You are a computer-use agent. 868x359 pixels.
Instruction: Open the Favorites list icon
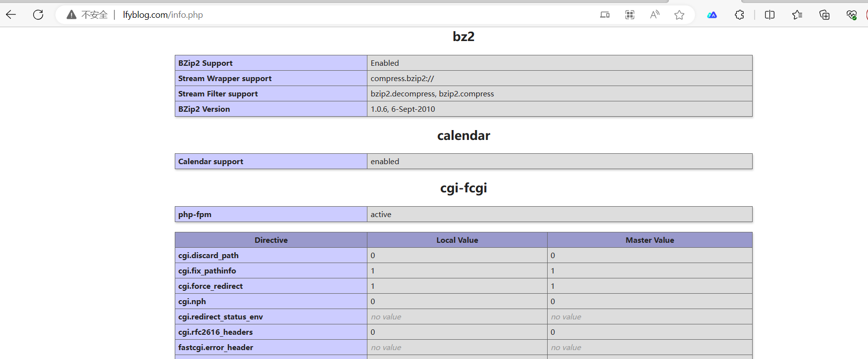pyautogui.click(x=797, y=15)
